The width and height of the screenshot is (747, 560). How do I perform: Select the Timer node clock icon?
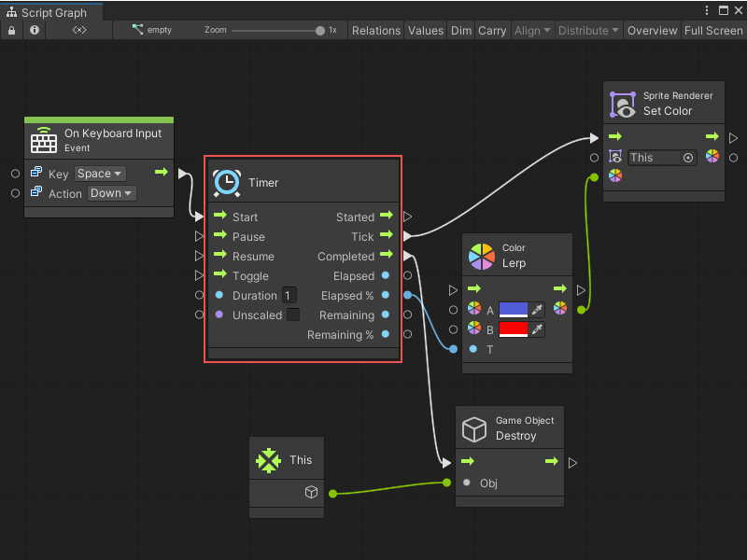(x=227, y=183)
